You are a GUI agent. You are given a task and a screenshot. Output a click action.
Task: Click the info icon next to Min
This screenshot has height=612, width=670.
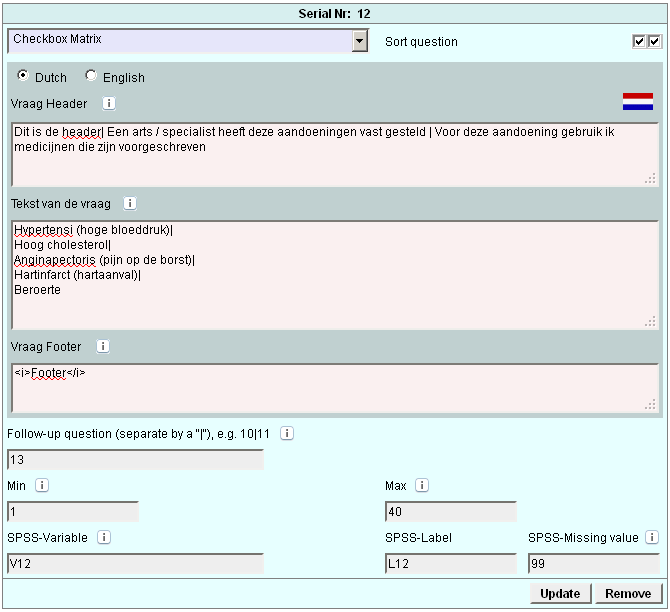pos(42,485)
